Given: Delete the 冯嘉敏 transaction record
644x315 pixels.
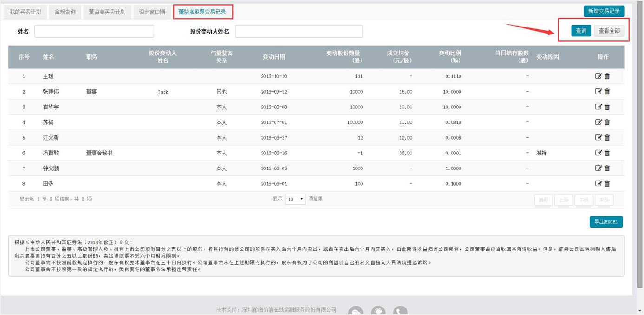Looking at the screenshot, I should [x=607, y=153].
